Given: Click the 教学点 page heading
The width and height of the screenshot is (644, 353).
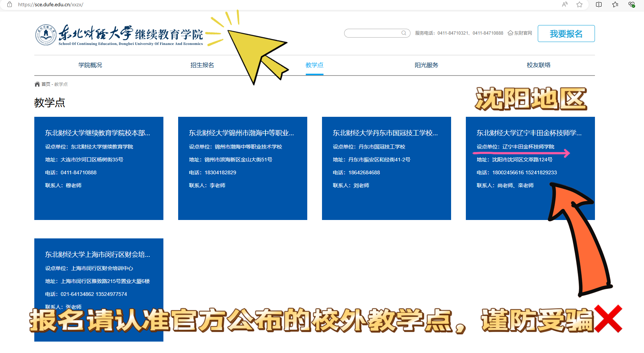Looking at the screenshot, I should [50, 102].
